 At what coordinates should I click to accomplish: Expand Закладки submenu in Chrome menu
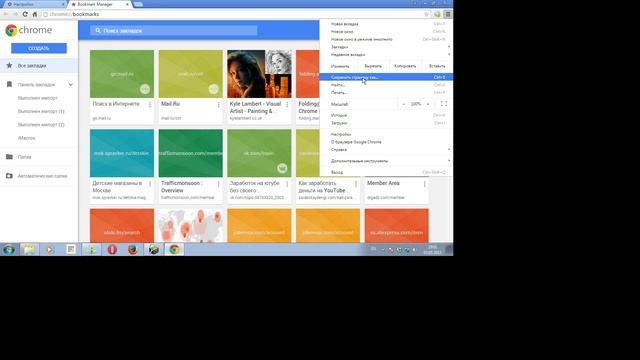pos(386,47)
